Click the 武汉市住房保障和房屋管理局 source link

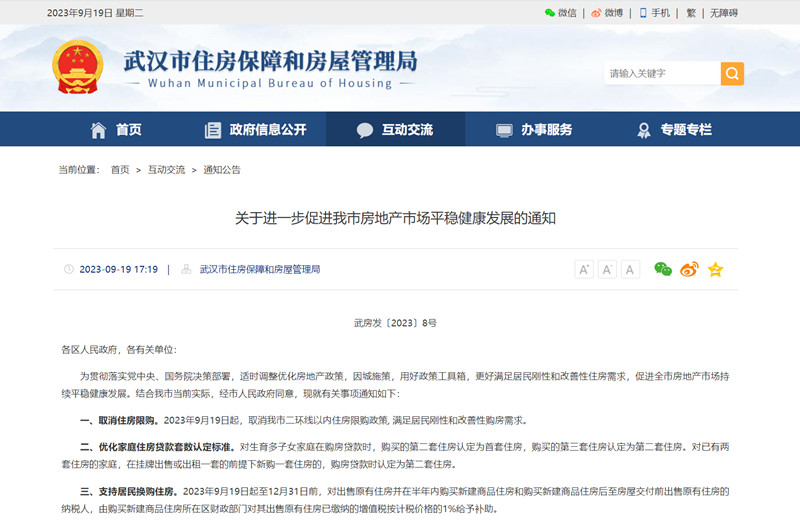click(x=260, y=269)
